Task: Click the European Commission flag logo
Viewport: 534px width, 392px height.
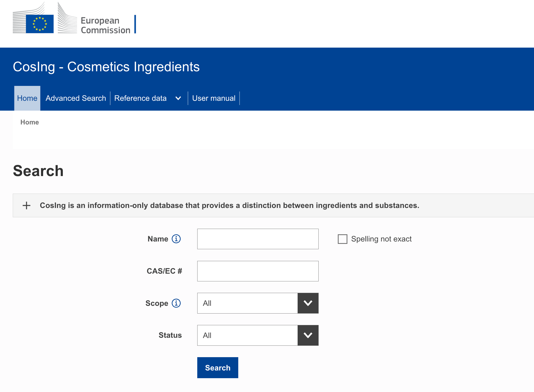Action: coord(40,24)
